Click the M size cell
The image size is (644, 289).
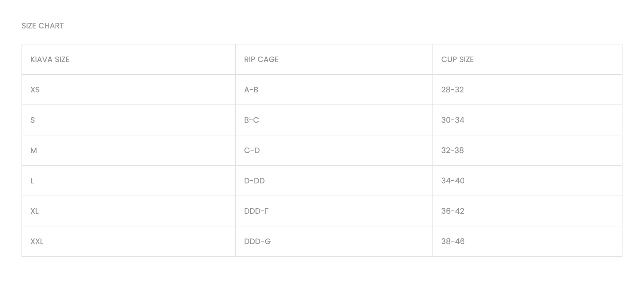[34, 150]
